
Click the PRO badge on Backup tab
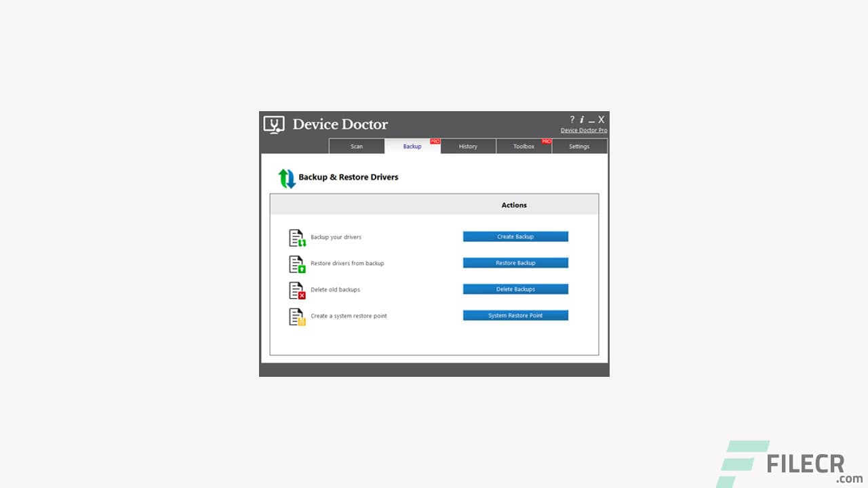[436, 141]
